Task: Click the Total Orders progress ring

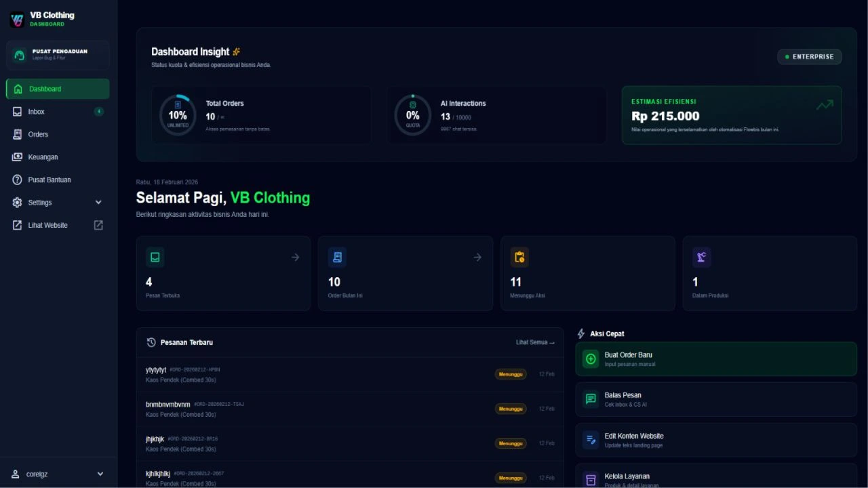Action: [x=177, y=115]
